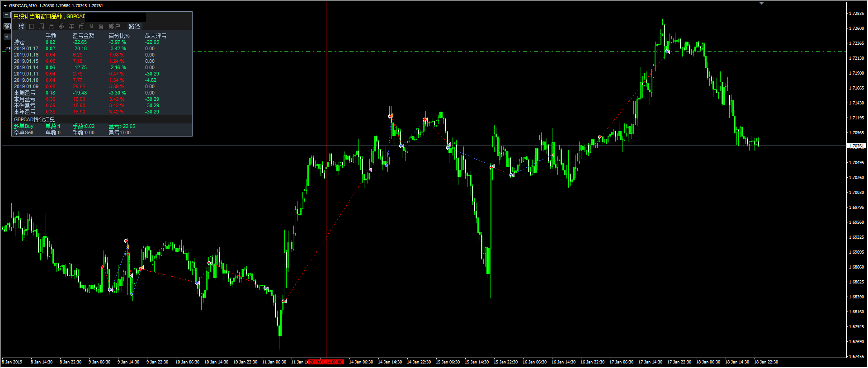
Task: Open the GBPCAD,M30 chart title dropdown triangle
Action: coord(5,6)
